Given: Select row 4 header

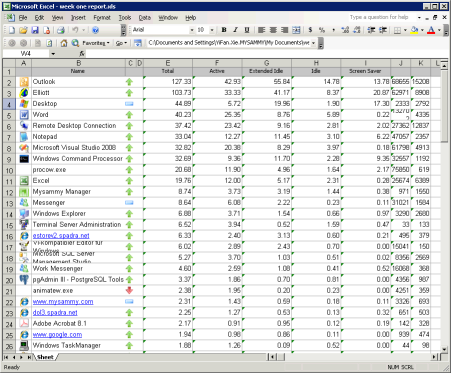Looking at the screenshot, I should click(x=9, y=104).
